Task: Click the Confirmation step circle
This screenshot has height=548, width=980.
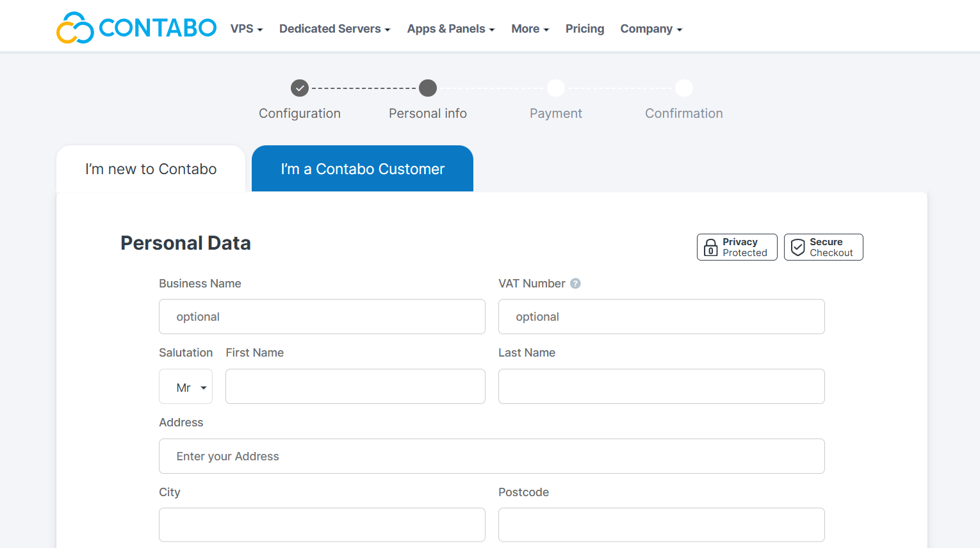Action: click(684, 88)
